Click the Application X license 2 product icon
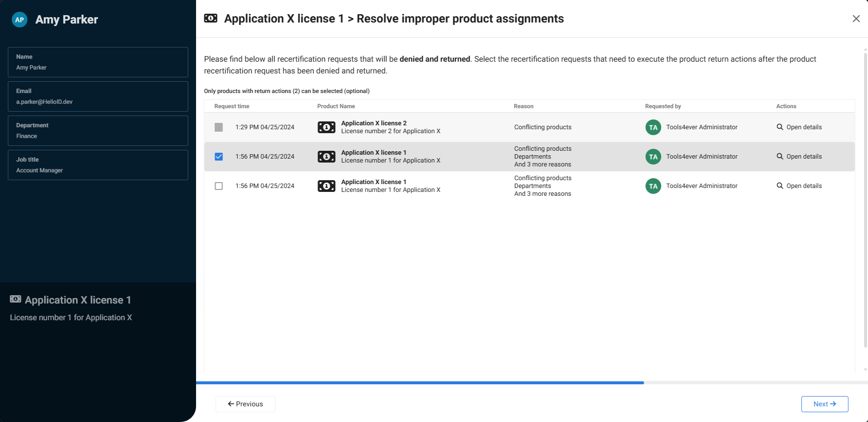The height and width of the screenshot is (422, 868). (x=326, y=127)
